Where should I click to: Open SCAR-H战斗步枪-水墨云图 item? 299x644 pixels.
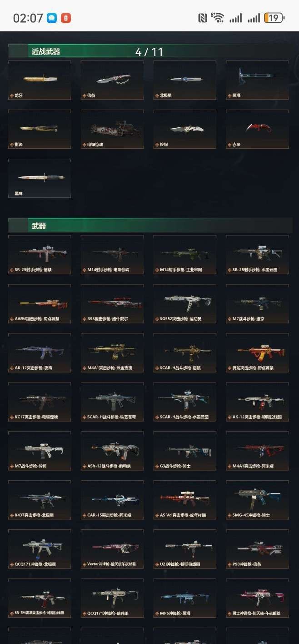coord(184,402)
